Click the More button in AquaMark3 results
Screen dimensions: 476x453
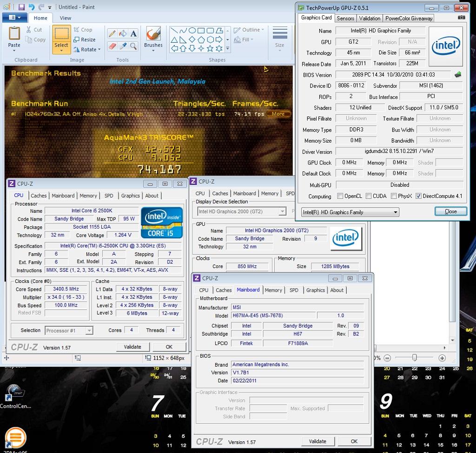278,114
